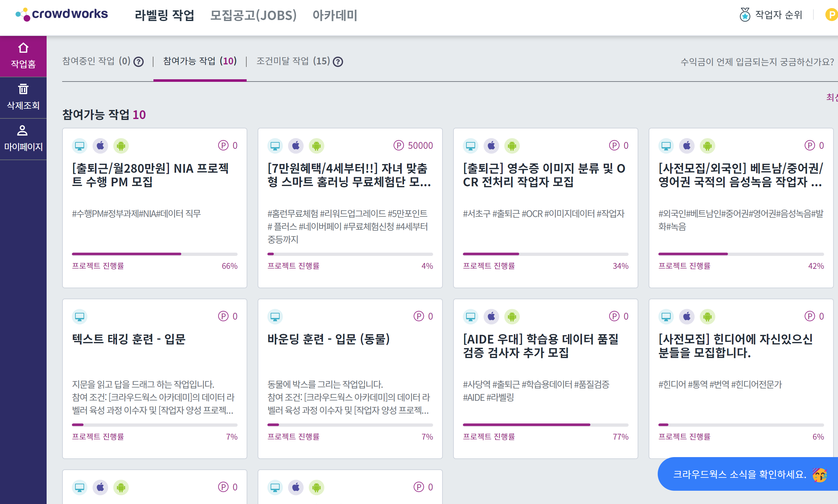Switch to 참여중인 작업 tab
The width and height of the screenshot is (838, 504).
tap(96, 61)
